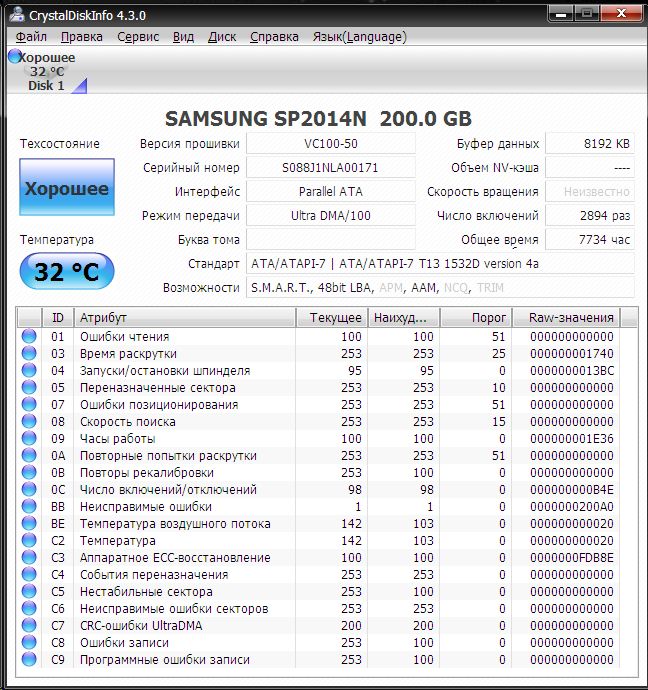Viewport: 648px width, 690px height.
Task: Click the ATA/ATAPI-7 standard field
Action: point(440,264)
